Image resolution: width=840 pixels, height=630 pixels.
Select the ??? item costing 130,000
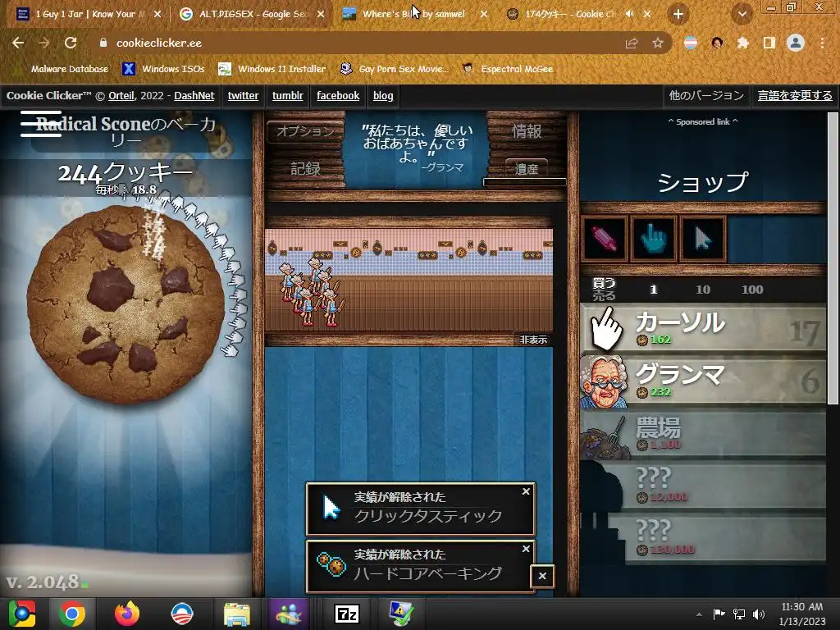point(703,538)
